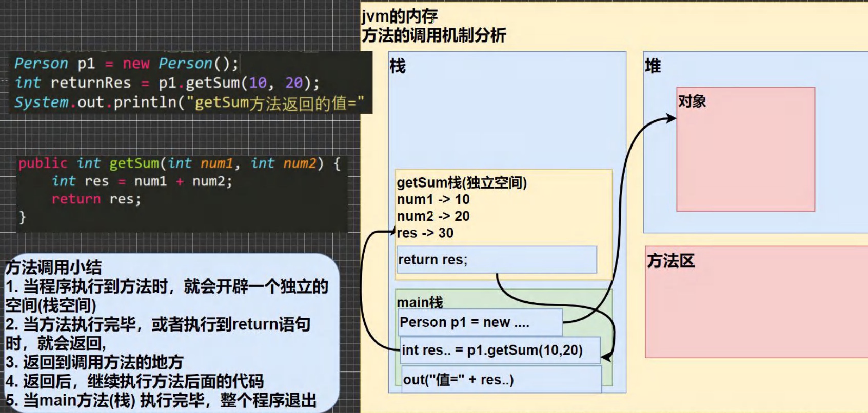Image resolution: width=868 pixels, height=413 pixels.
Task: Click the '方法区' method area box
Action: [756, 302]
